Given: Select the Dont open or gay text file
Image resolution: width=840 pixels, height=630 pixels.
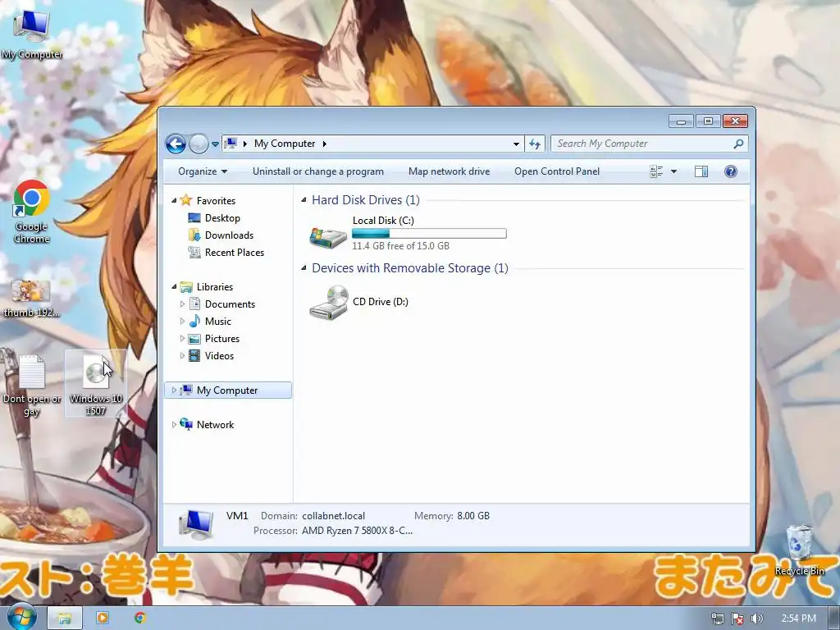Looking at the screenshot, I should (32, 386).
